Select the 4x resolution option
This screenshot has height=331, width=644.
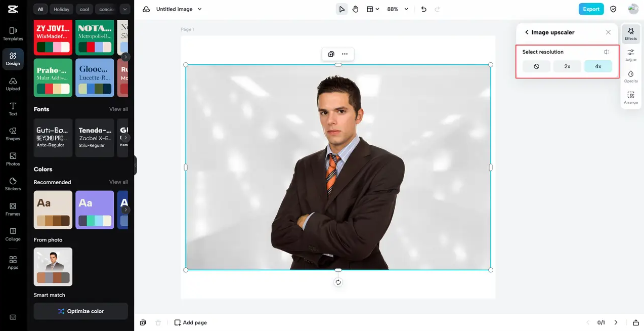pyautogui.click(x=598, y=66)
